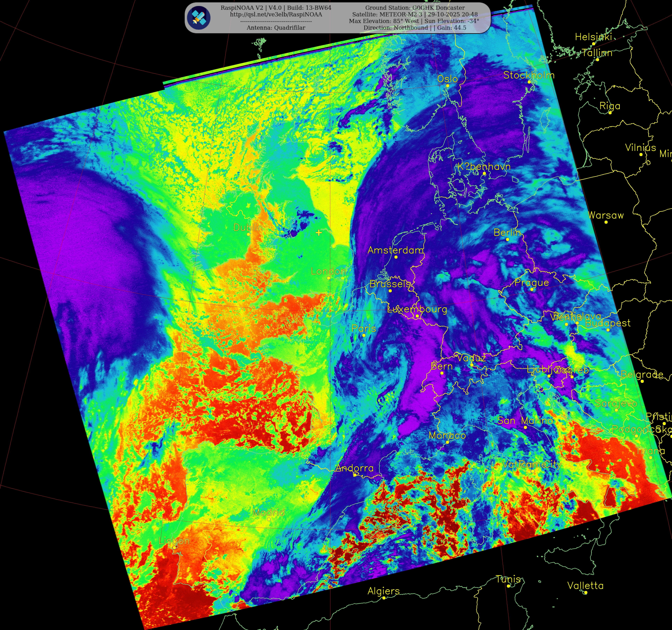Click the Helsinki city label
This screenshot has width=672, height=630.
coord(594,37)
